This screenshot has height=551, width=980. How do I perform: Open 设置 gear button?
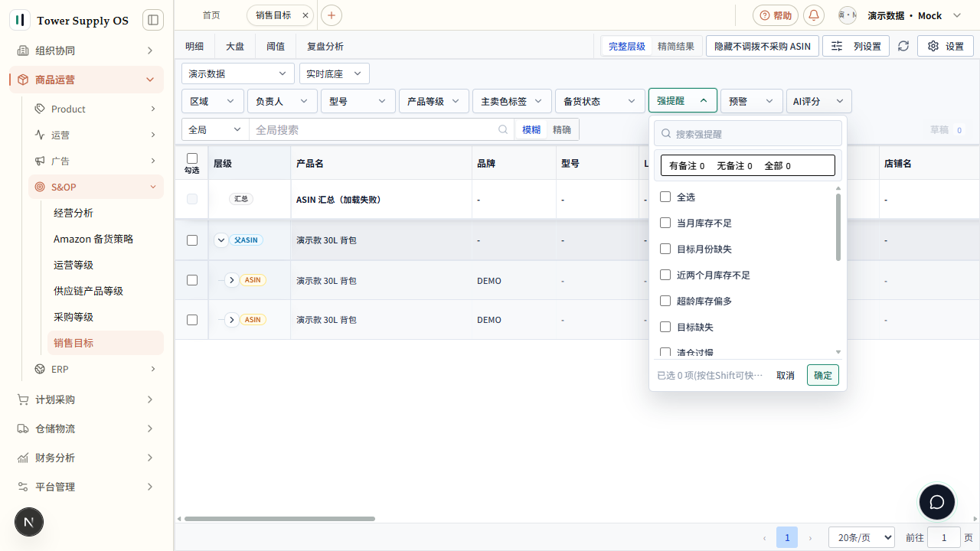coord(946,46)
